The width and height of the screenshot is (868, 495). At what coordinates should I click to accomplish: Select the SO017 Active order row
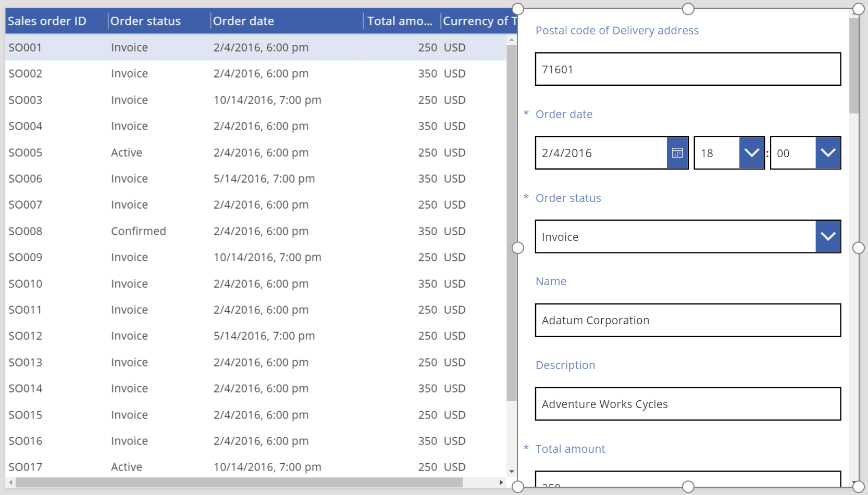point(208,467)
